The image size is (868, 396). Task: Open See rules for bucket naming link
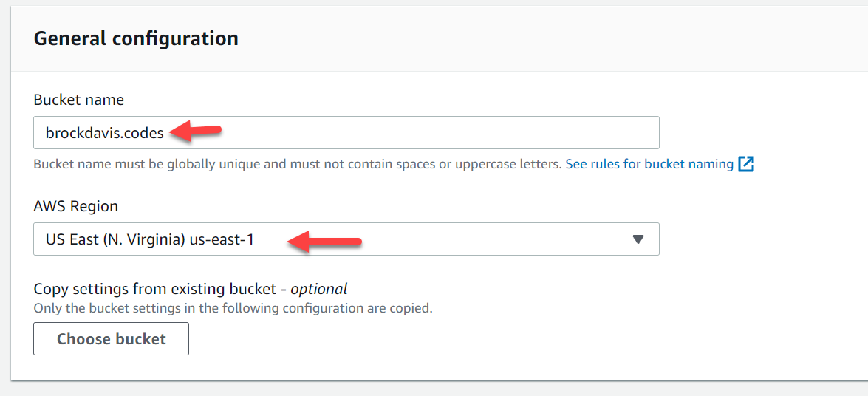point(649,165)
